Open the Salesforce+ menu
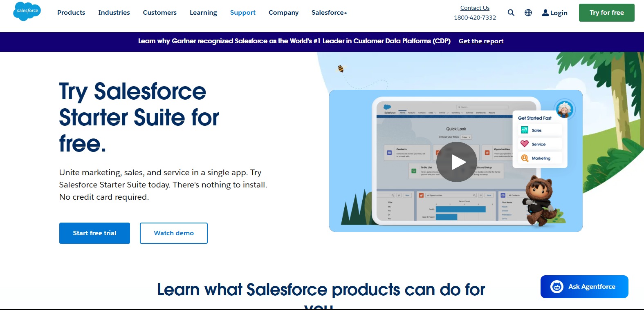 330,13
